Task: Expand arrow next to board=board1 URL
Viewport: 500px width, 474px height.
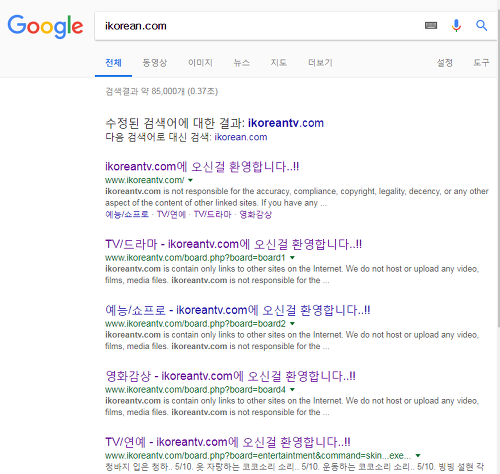Action: (292, 258)
